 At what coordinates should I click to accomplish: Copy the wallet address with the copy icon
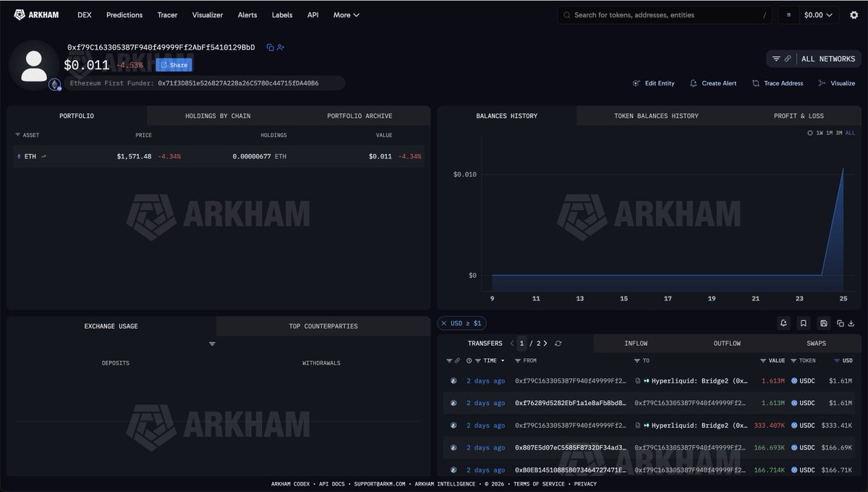pyautogui.click(x=270, y=48)
